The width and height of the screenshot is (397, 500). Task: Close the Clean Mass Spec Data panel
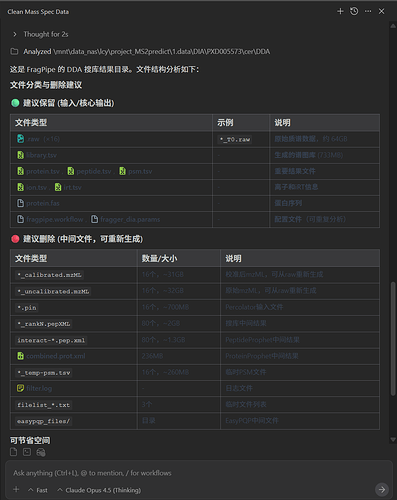click(x=382, y=11)
